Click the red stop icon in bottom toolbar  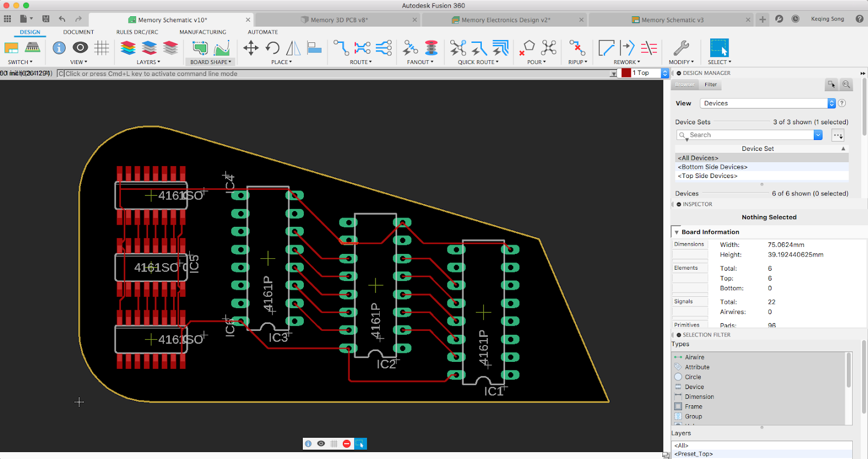[x=347, y=444]
